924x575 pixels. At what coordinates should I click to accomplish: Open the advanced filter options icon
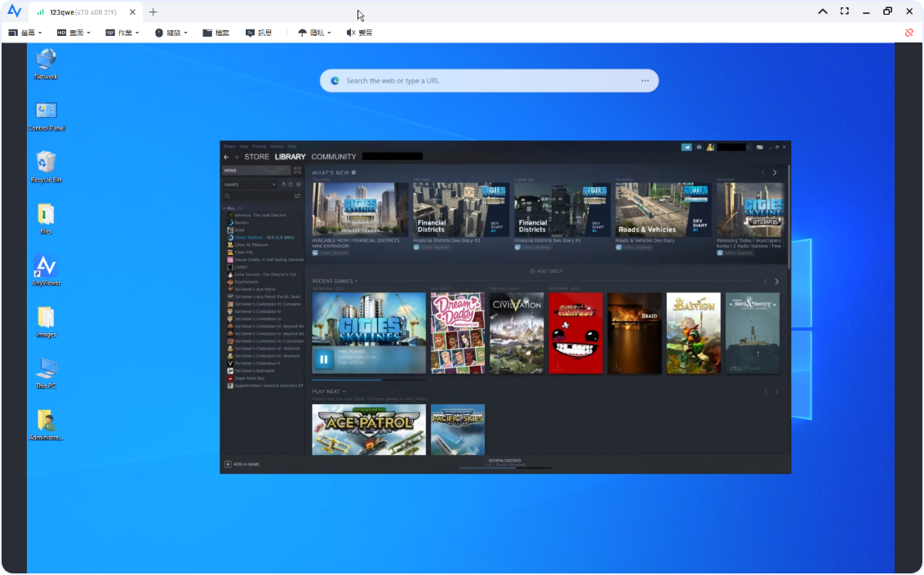click(297, 196)
